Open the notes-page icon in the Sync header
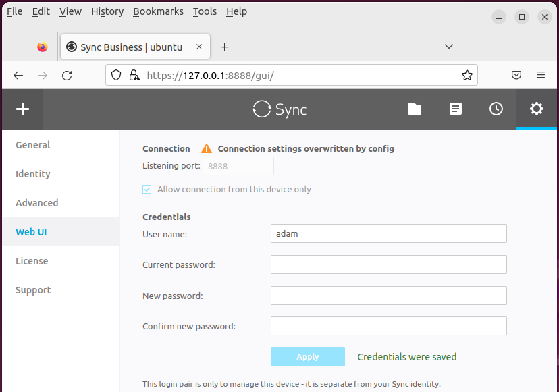Screen dimensions: 559x392 tap(455, 109)
